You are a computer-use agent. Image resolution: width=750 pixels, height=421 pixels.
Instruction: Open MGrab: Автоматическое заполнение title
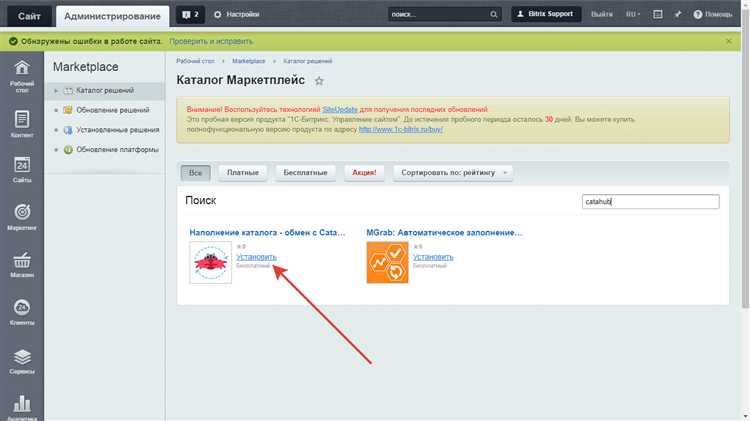pyautogui.click(x=444, y=233)
